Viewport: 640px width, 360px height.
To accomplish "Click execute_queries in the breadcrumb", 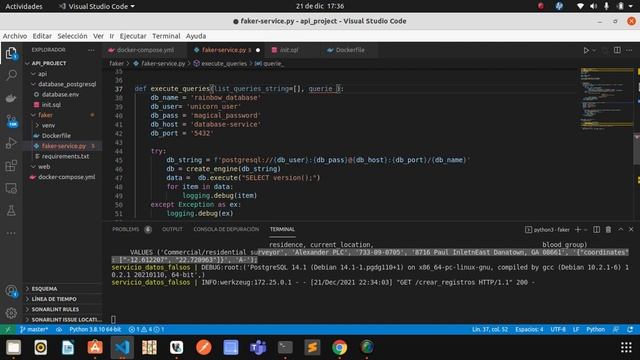I will tap(224, 64).
